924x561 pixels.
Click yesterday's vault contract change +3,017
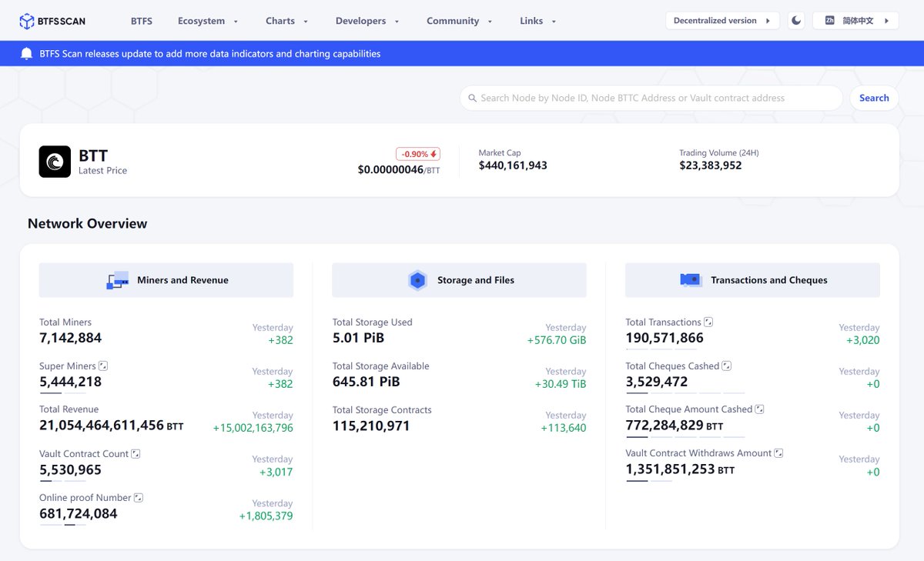coord(276,473)
